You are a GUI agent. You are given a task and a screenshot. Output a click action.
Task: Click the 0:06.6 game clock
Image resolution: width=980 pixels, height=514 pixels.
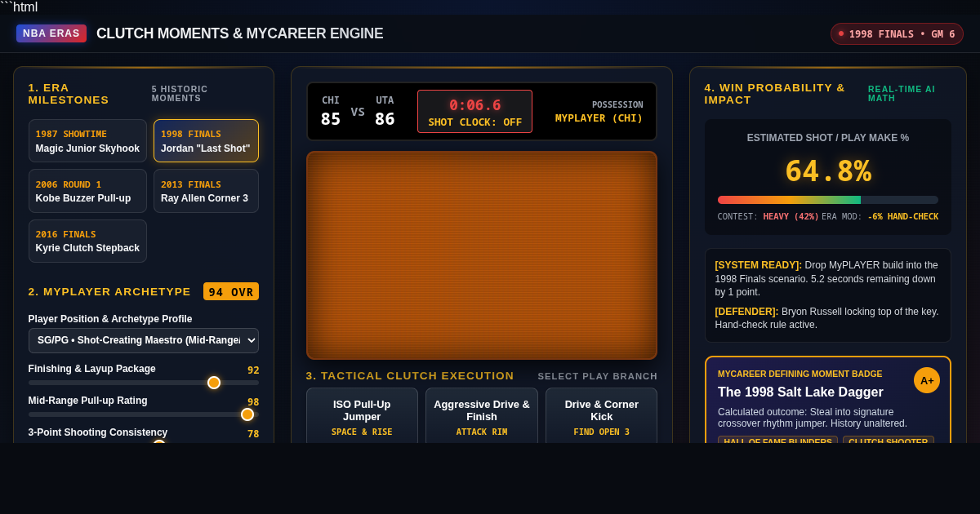(x=474, y=105)
